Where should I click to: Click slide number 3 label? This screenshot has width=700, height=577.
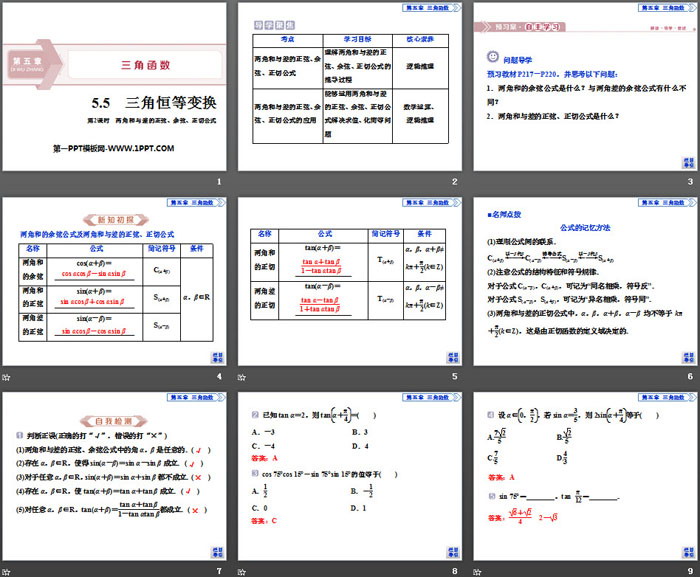690,182
